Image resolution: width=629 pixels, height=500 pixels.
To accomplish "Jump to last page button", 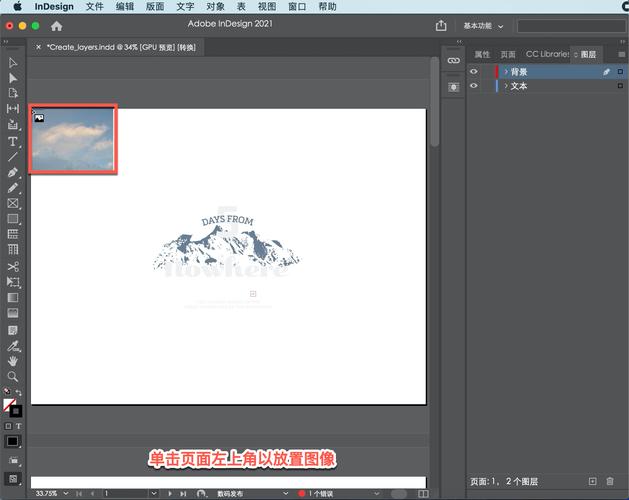I will click(183, 493).
